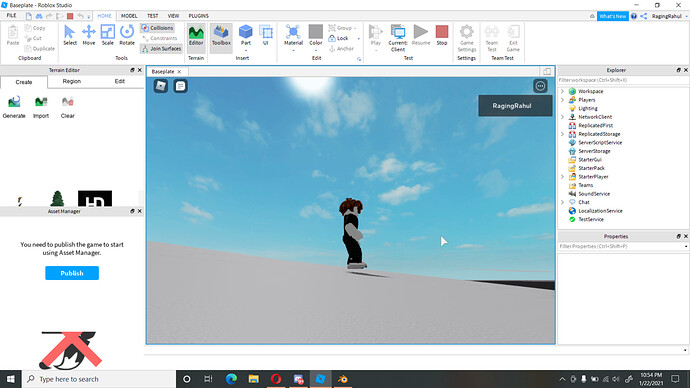
Task: Toggle Collisions option
Action: 157,28
